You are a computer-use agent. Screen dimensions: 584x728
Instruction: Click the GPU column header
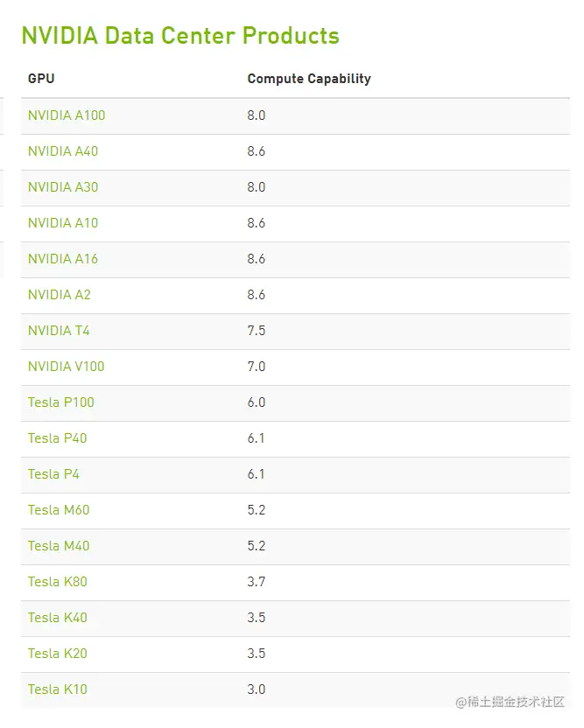[x=41, y=79]
